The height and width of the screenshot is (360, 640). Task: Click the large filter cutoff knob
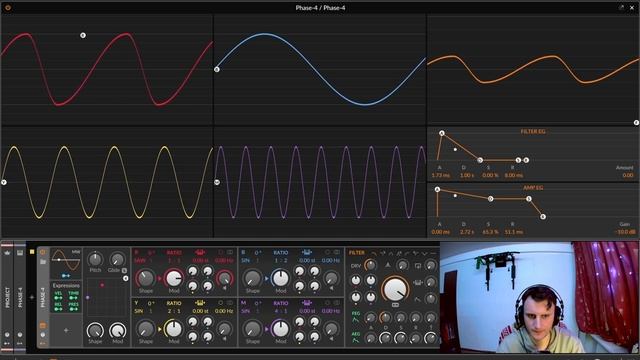click(395, 289)
